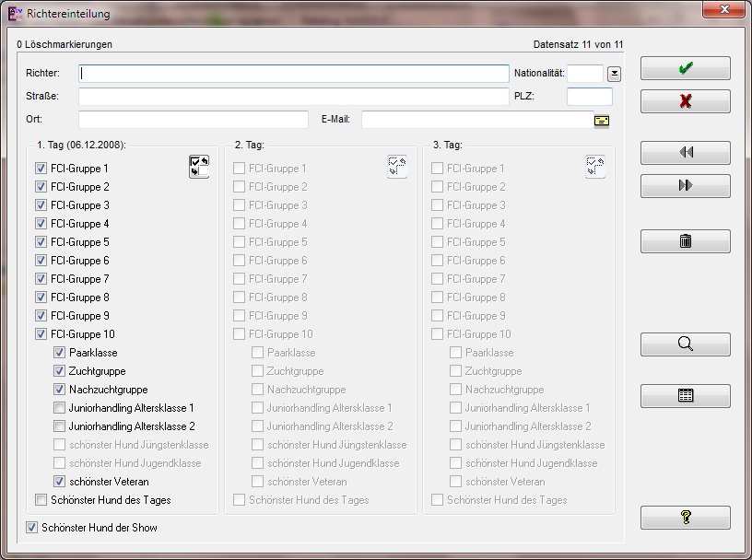The height and width of the screenshot is (560, 752).
Task: Uncheck FCI-Gruppe 9 for 1. Tag
Action: point(41,316)
